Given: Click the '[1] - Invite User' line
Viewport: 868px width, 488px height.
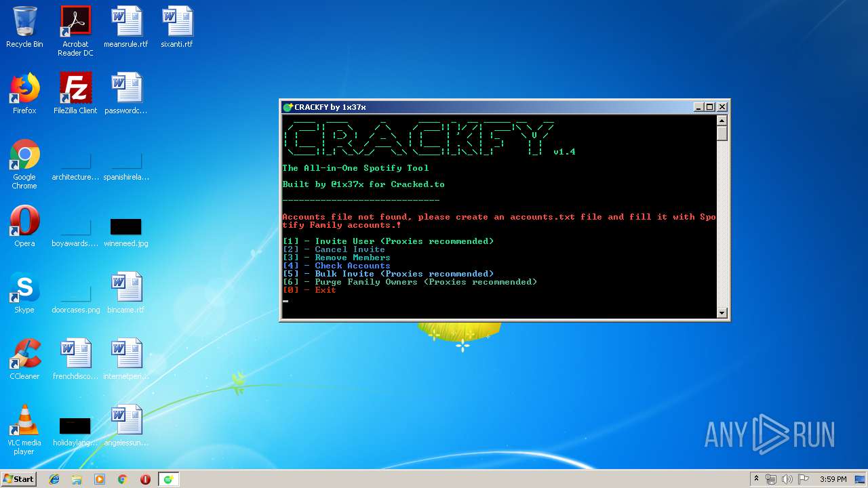Looking at the screenshot, I should pyautogui.click(x=388, y=241).
